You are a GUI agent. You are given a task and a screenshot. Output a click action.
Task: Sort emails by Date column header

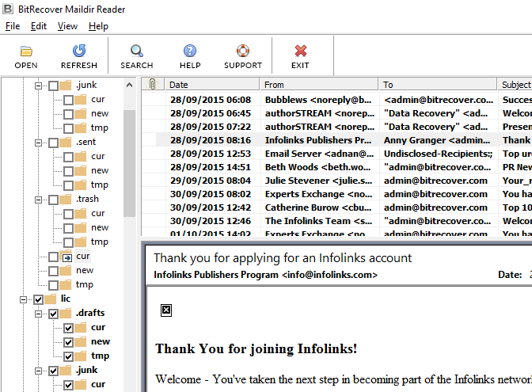(x=212, y=84)
